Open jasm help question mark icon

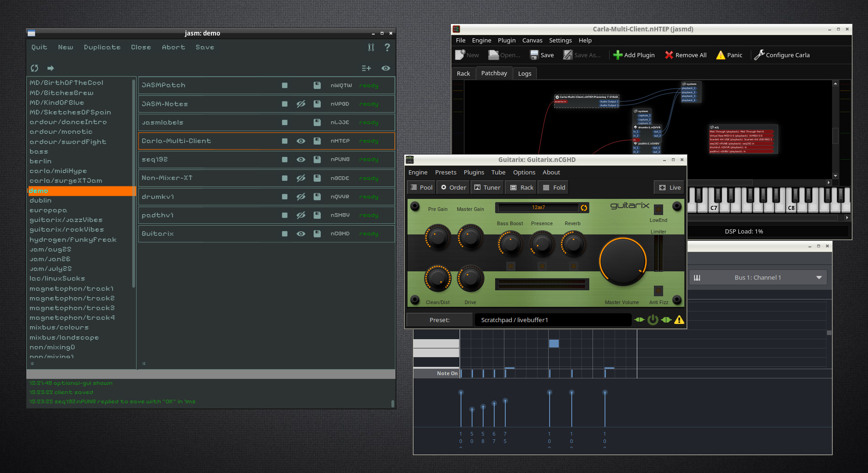(x=387, y=47)
